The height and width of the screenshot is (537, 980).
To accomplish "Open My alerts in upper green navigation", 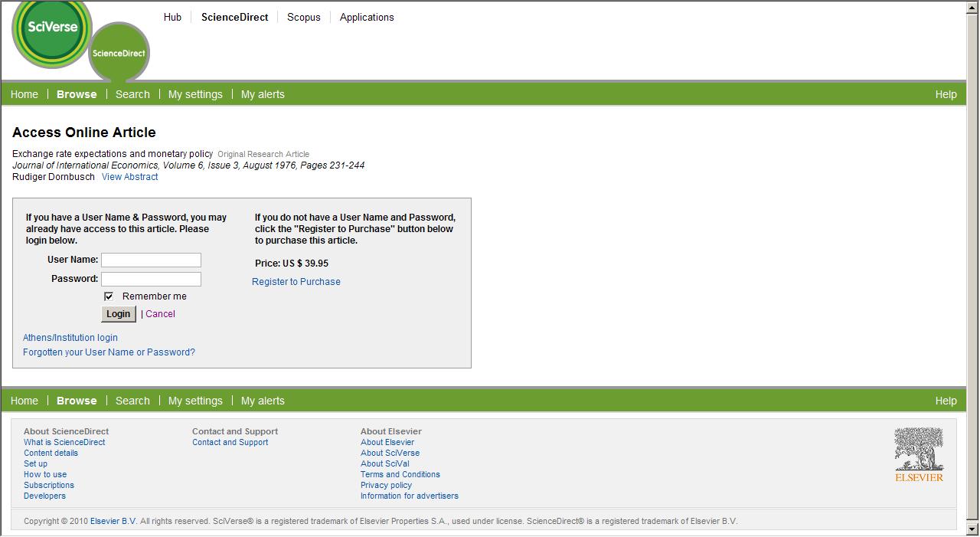I will pyautogui.click(x=263, y=94).
